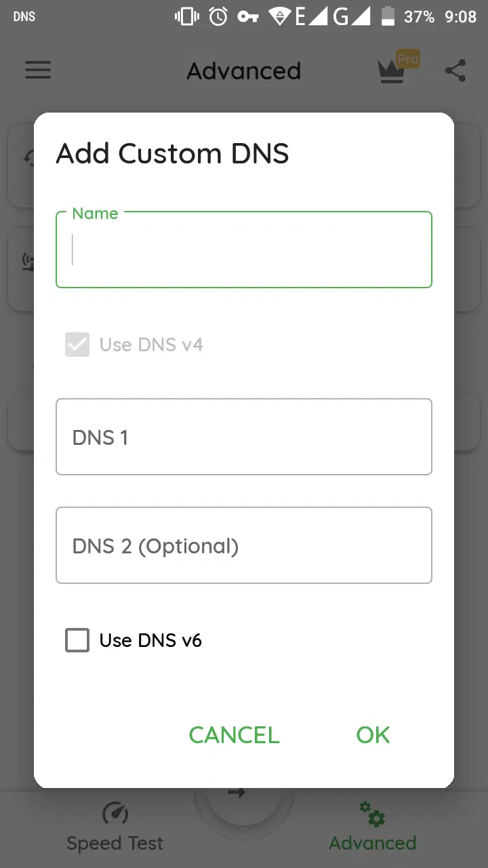Tap the alarm clock status icon
The image size is (488, 868).
coord(218,17)
